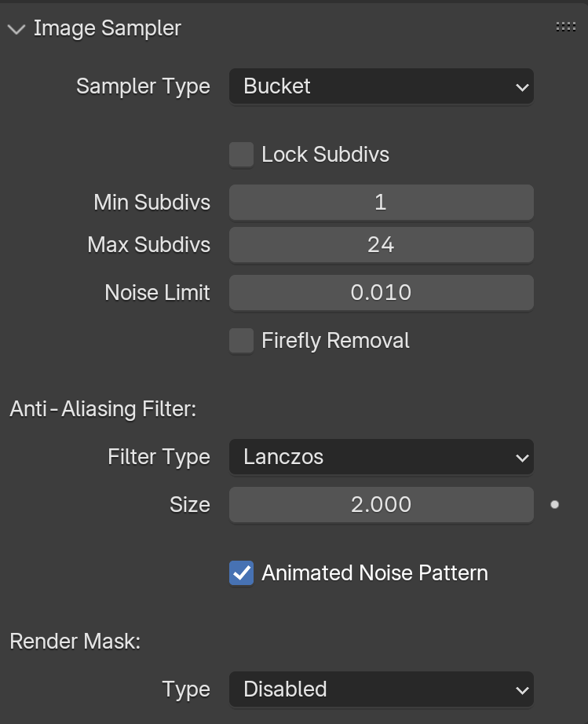588x724 pixels.
Task: Open the Sampler Type dropdown
Action: point(382,86)
